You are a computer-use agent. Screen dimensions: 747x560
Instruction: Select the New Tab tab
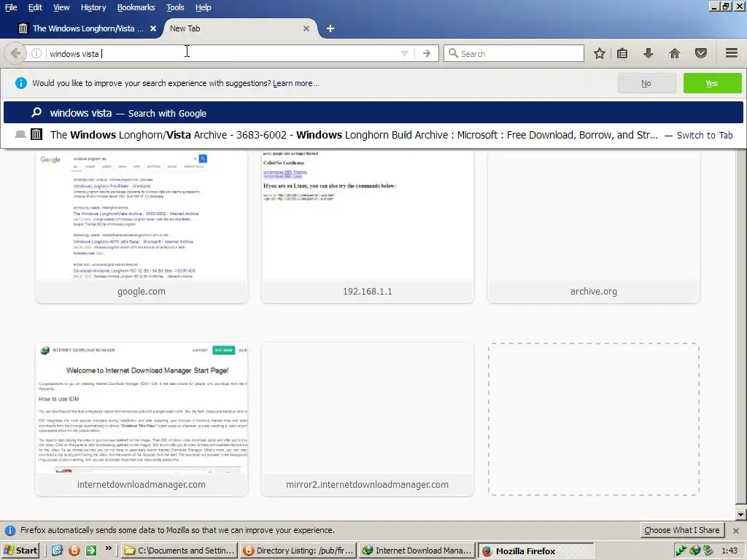240,28
